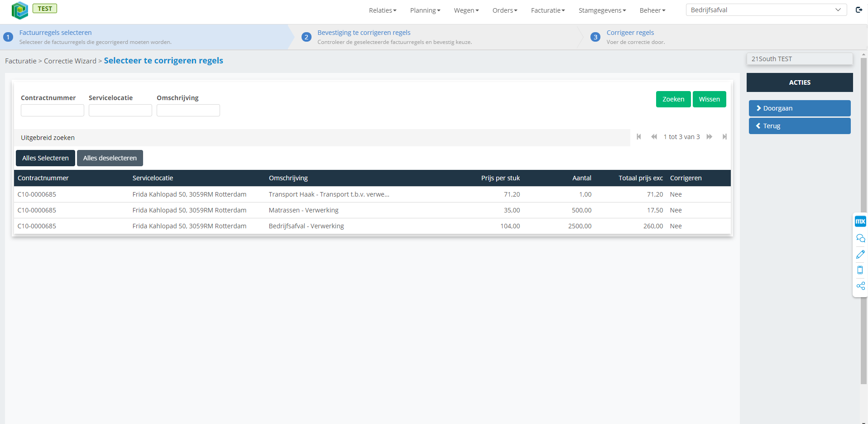Sort by Corrigeren column header
Viewport: 868px width, 424px height.
point(686,178)
